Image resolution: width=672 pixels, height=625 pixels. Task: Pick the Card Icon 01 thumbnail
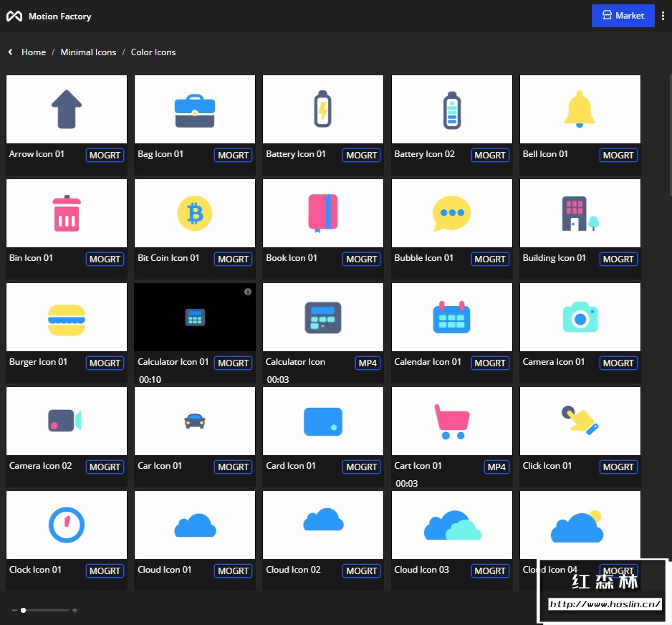point(322,421)
